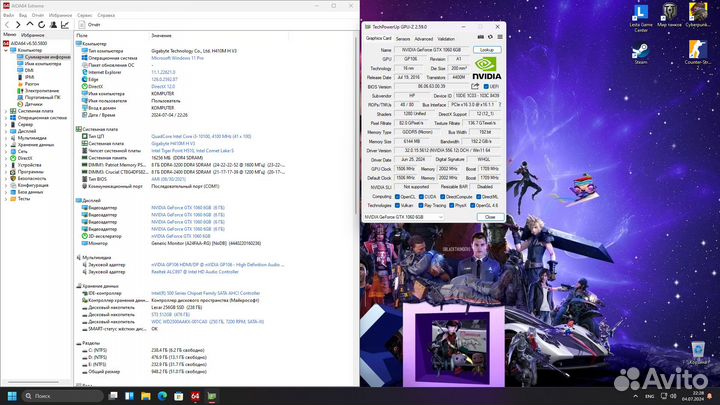This screenshot has height=405, width=720.
Task: Toggle the CUDA checkbox in GPU-Z
Action: point(421,197)
